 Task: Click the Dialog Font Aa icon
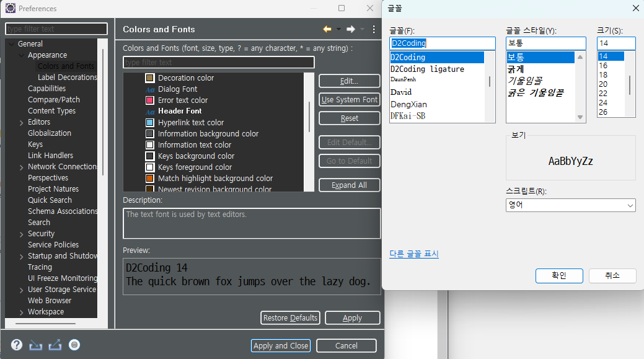[150, 89]
